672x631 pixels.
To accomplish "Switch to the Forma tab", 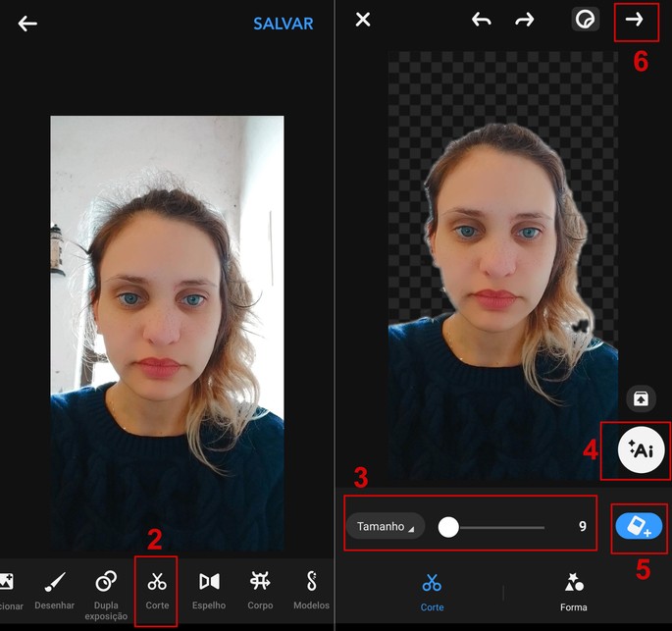I will 574,592.
